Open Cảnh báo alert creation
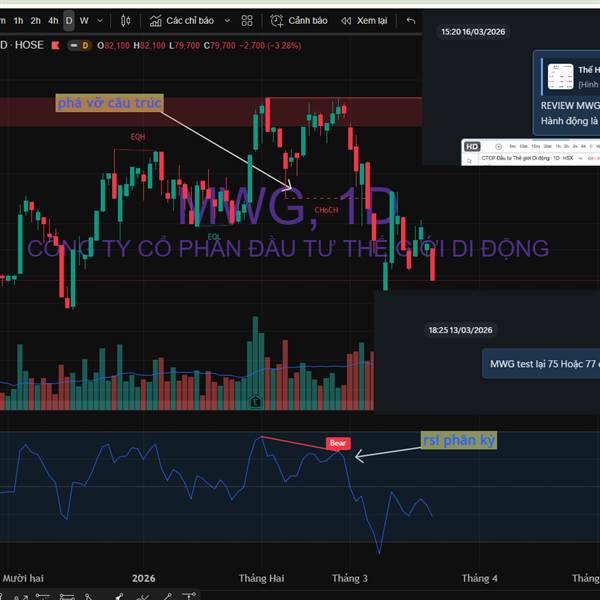Viewport: 600px width, 600px height. 308,21
